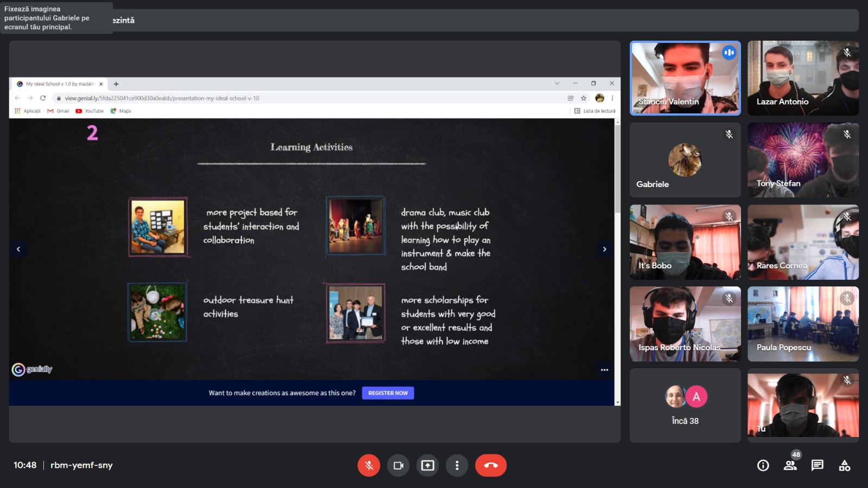
Task: Click the shared page's vertical scrollbar
Action: (617, 168)
